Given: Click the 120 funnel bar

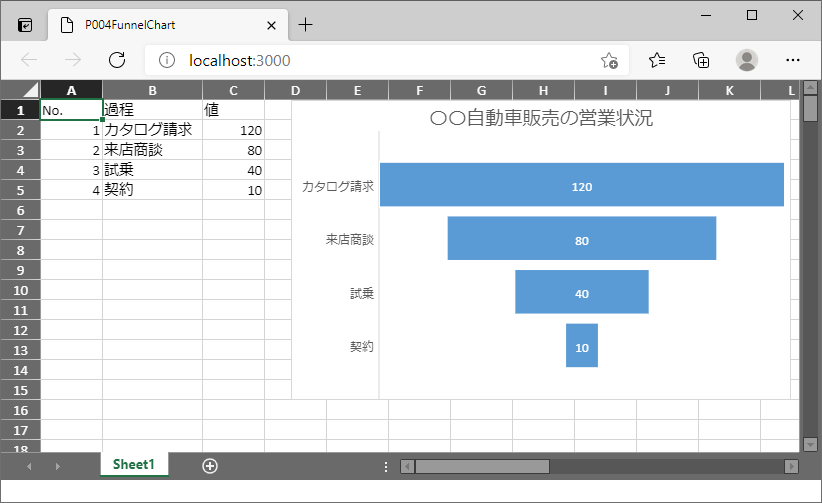Looking at the screenshot, I should (582, 185).
